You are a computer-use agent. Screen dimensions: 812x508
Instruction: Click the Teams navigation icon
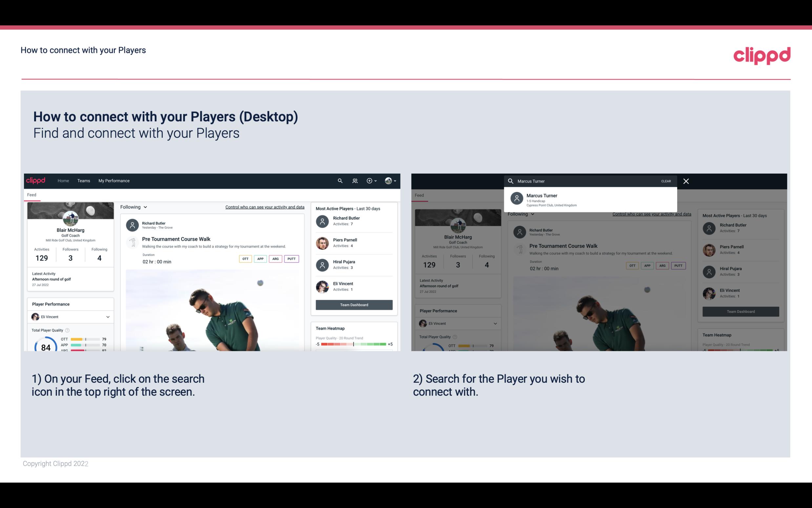click(x=84, y=180)
